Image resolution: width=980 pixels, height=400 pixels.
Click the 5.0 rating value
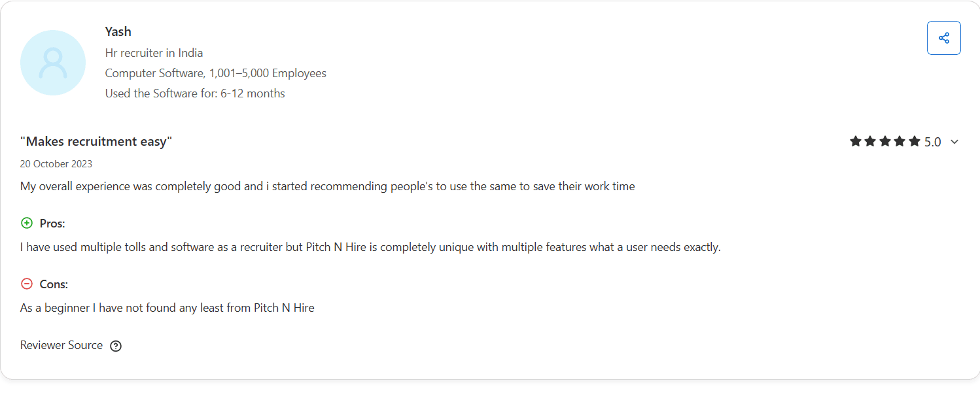point(932,141)
